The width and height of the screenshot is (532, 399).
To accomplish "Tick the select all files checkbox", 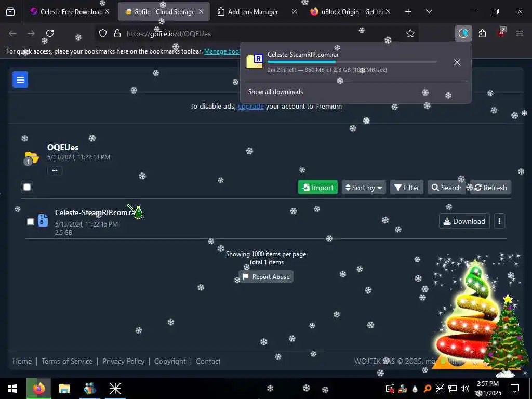I will [27, 187].
